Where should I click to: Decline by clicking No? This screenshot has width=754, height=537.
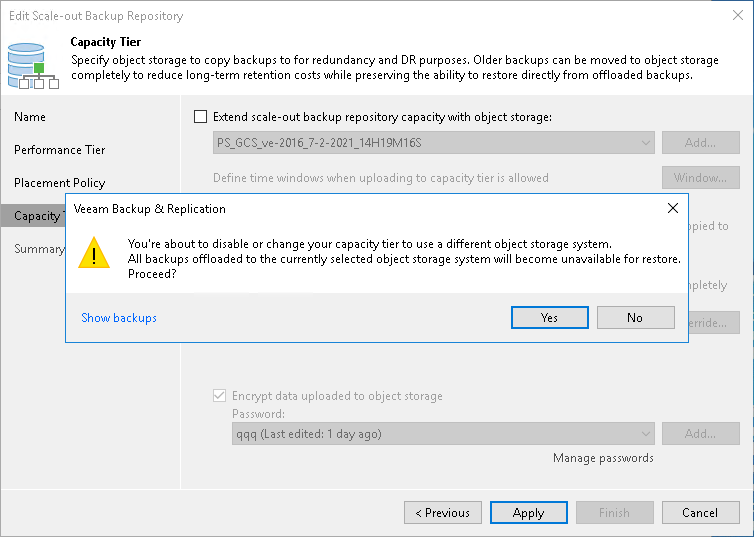point(635,318)
